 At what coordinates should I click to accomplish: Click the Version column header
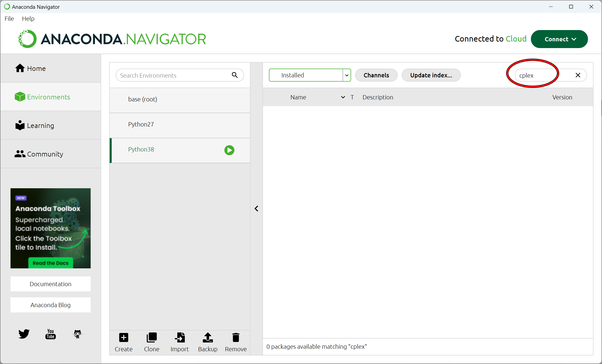(562, 97)
